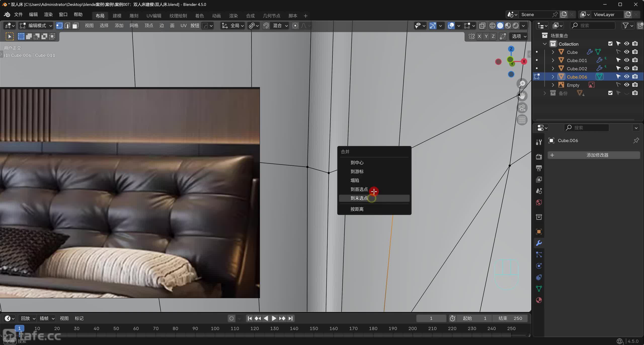Viewport: 644px width, 345px height.
Task: Toggle X axis mirror button
Action: (x=479, y=36)
